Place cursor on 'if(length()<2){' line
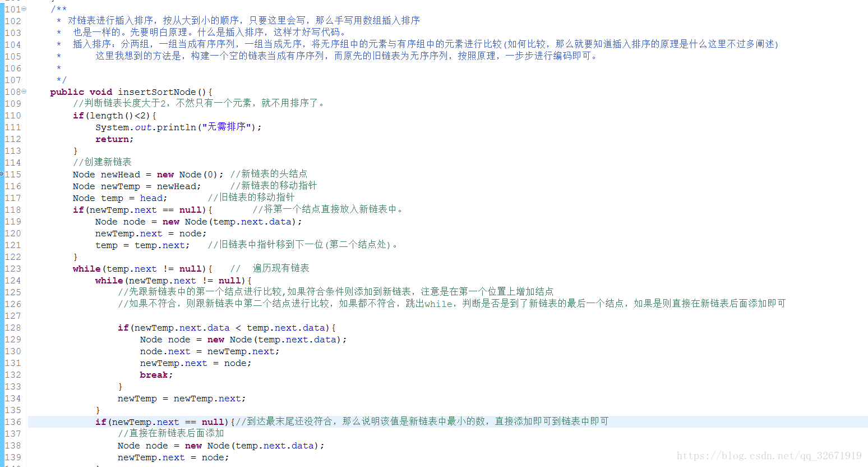The image size is (868, 467). [x=114, y=116]
